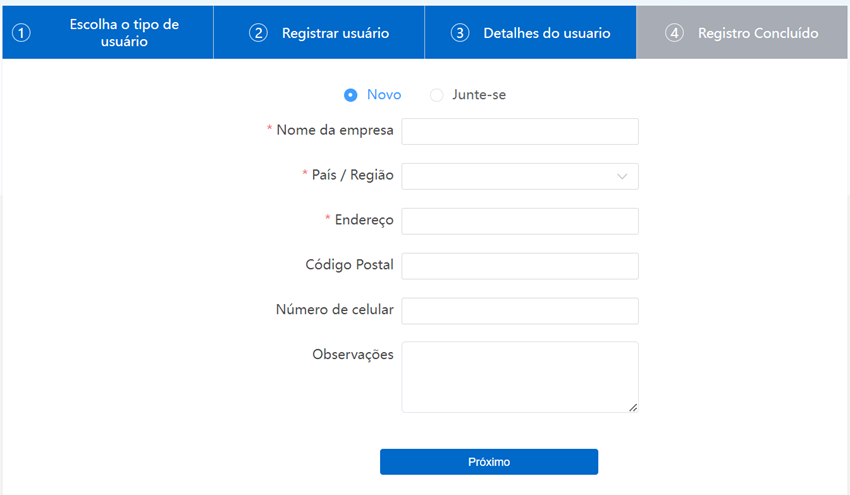Focus the Nome da empresa field
The image size is (850, 495).
coord(519,132)
